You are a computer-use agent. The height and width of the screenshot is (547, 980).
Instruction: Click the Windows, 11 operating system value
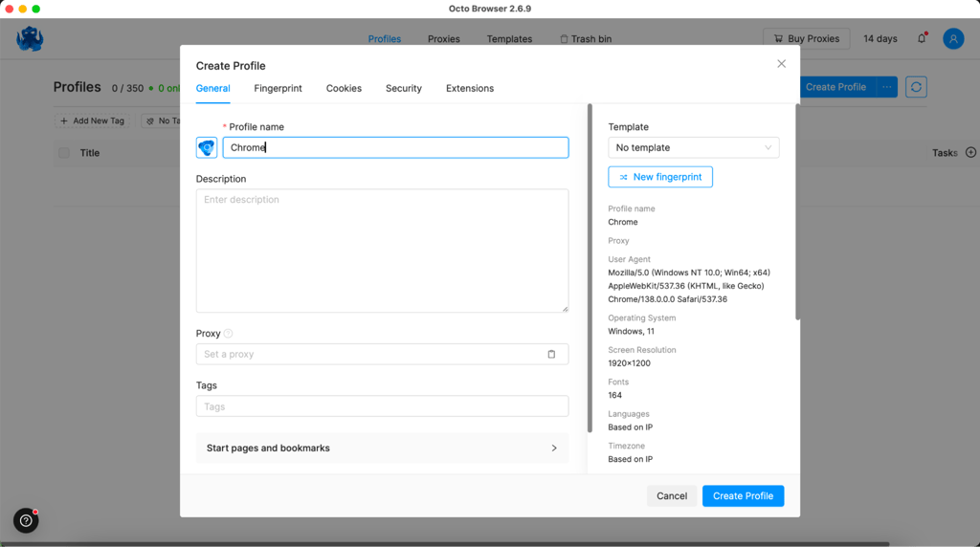click(632, 331)
